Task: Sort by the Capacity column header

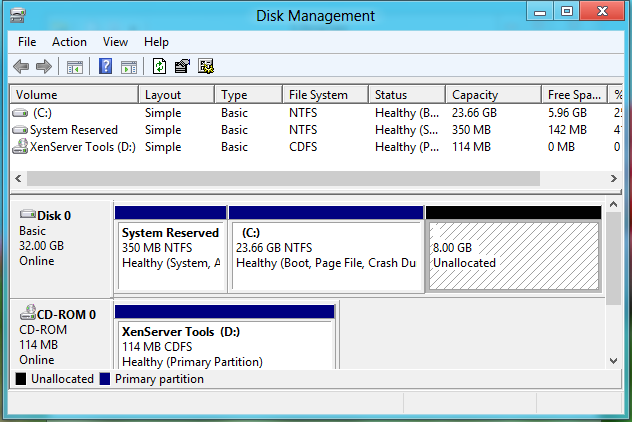Action: pos(492,95)
